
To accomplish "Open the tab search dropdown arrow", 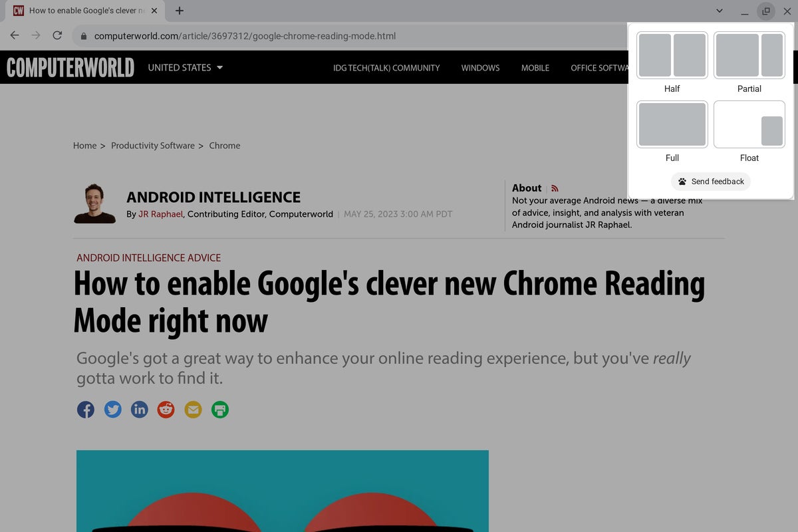I will 720,11.
